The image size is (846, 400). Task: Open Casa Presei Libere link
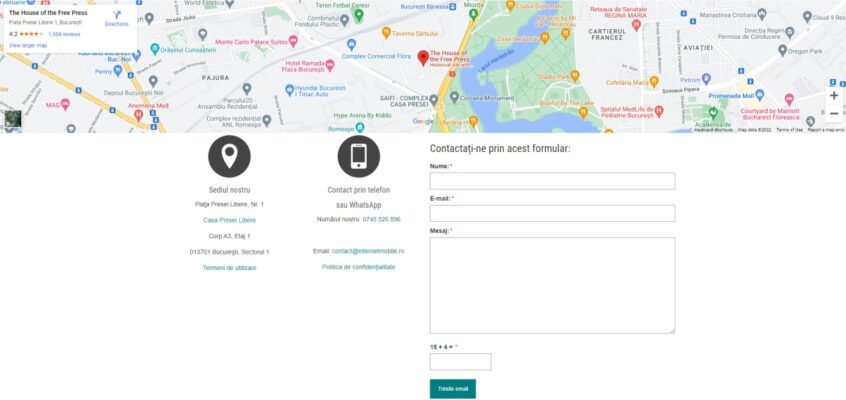click(x=229, y=220)
